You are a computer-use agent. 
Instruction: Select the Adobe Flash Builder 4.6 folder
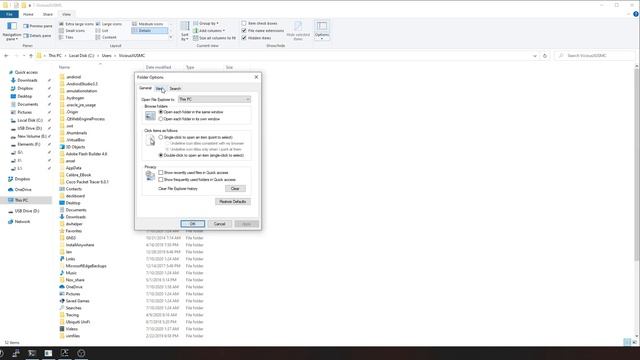pyautogui.click(x=86, y=154)
